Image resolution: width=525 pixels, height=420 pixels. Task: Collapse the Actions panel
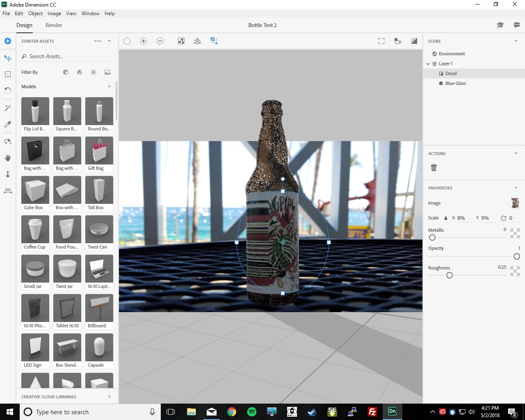pos(516,153)
